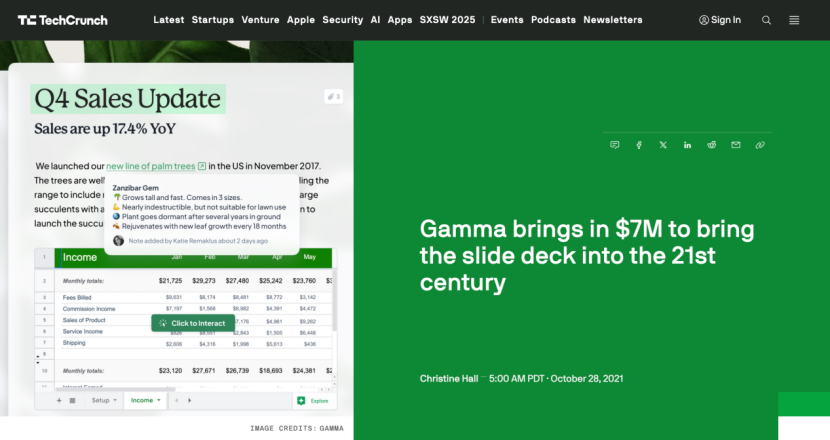Click the sheet tabs right arrow

point(190,400)
